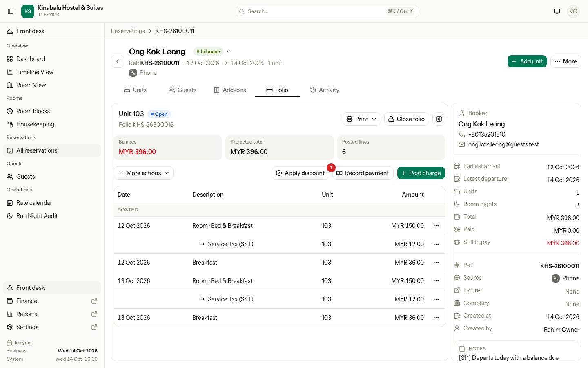
Task: Switch to the Add-ons tab
Action: (x=230, y=90)
